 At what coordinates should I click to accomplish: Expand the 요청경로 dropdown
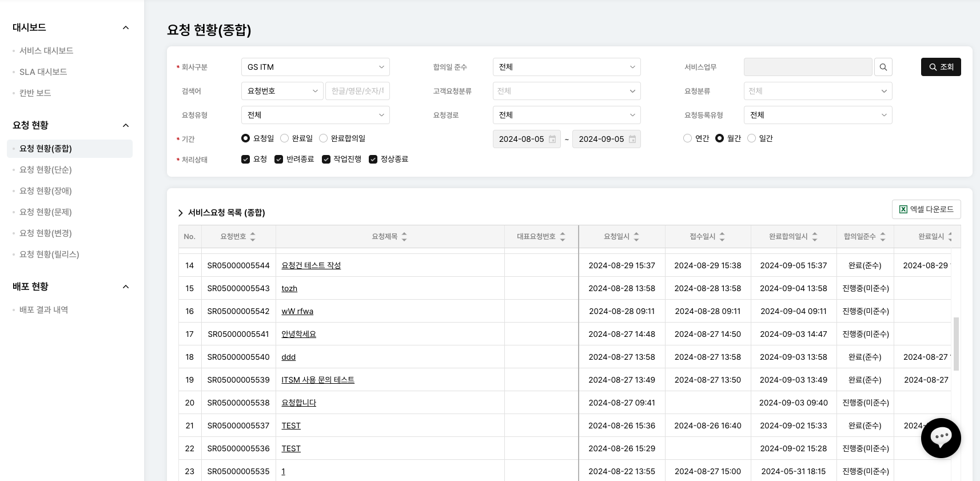point(566,115)
